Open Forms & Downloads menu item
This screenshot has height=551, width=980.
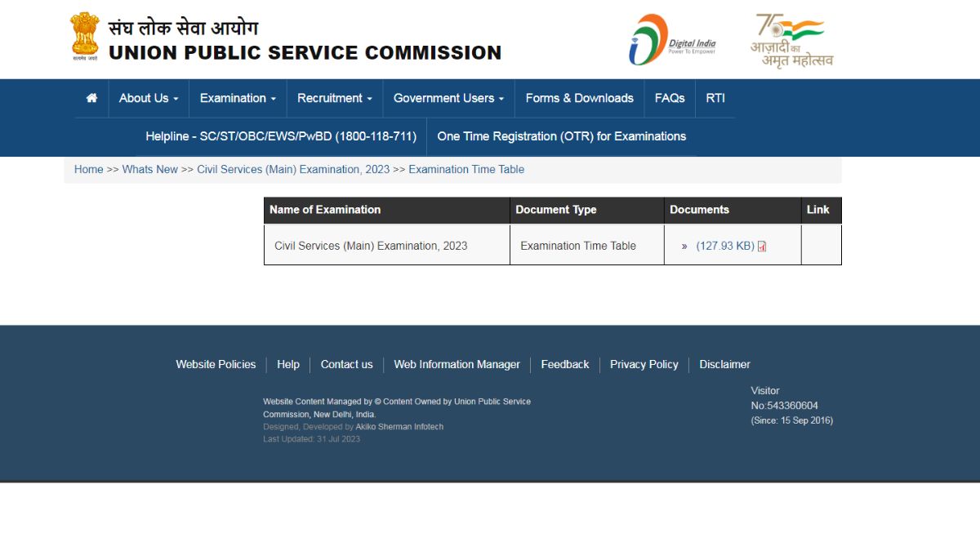(x=579, y=98)
